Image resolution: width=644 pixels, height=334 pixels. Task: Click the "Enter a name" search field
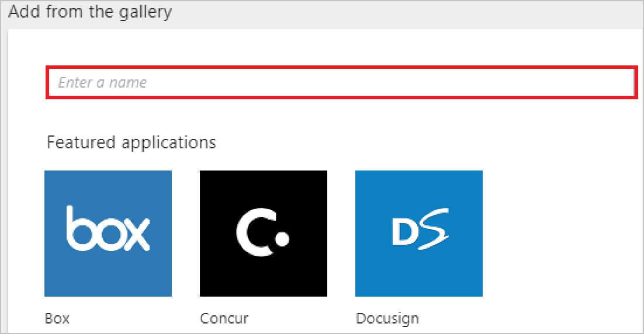[x=341, y=82]
